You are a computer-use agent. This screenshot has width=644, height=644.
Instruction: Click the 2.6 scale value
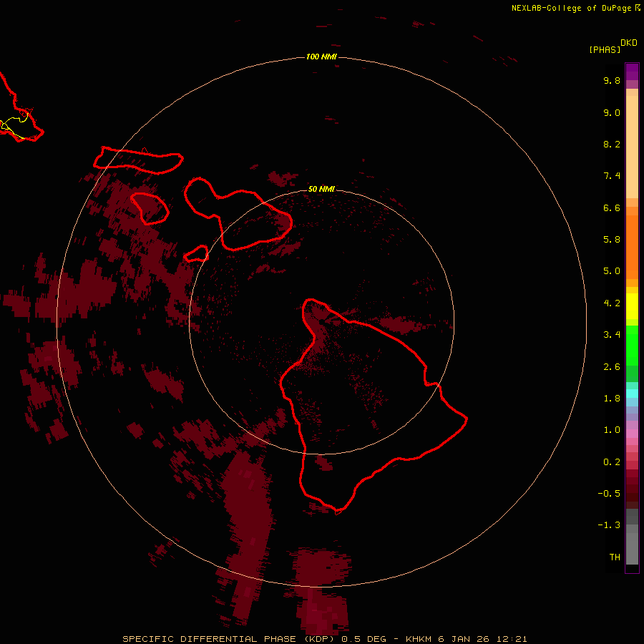click(612, 367)
